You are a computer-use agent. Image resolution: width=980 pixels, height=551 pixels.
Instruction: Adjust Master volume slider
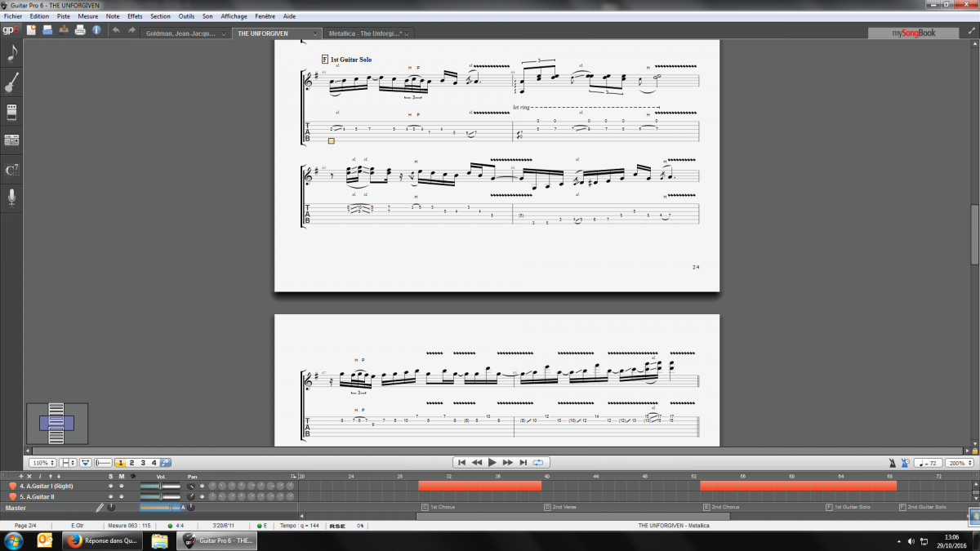[x=162, y=507]
